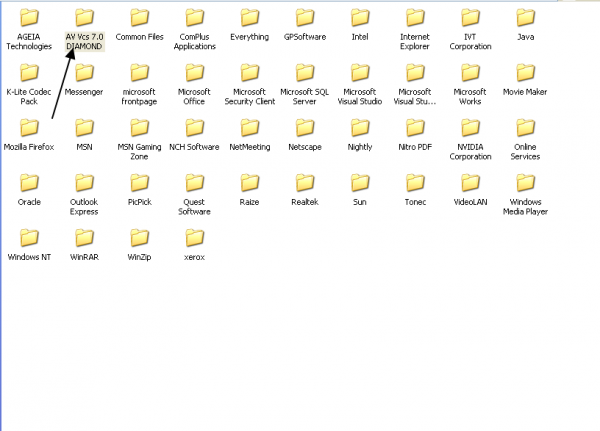Image resolution: width=600 pixels, height=431 pixels.
Task: Select the Messenger folder icon
Action: click(x=84, y=73)
